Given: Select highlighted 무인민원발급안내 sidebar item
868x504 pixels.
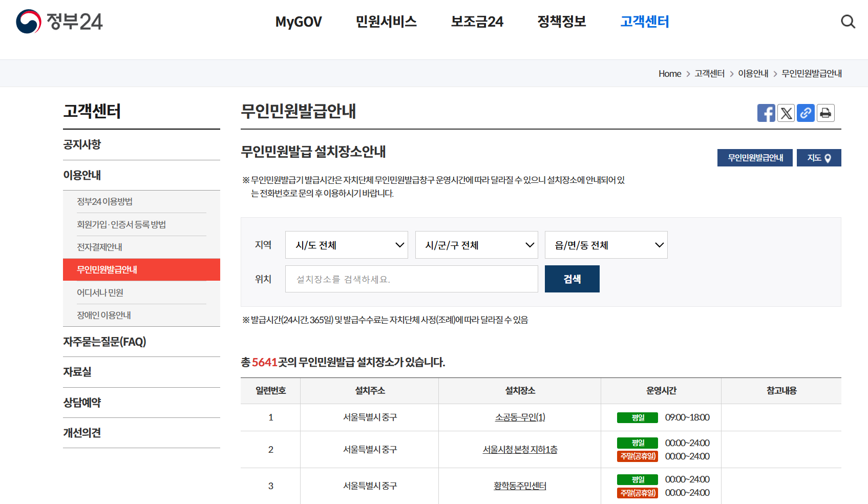Looking at the screenshot, I should pyautogui.click(x=141, y=269).
